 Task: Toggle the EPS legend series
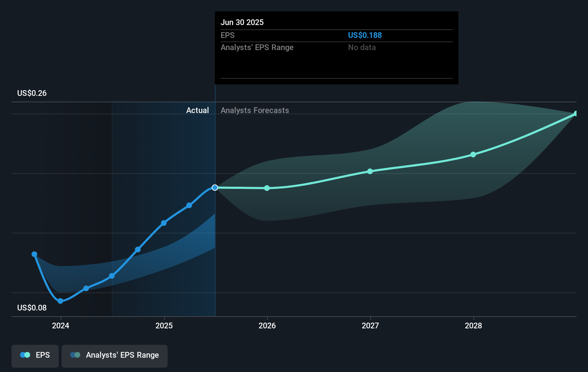(x=35, y=356)
